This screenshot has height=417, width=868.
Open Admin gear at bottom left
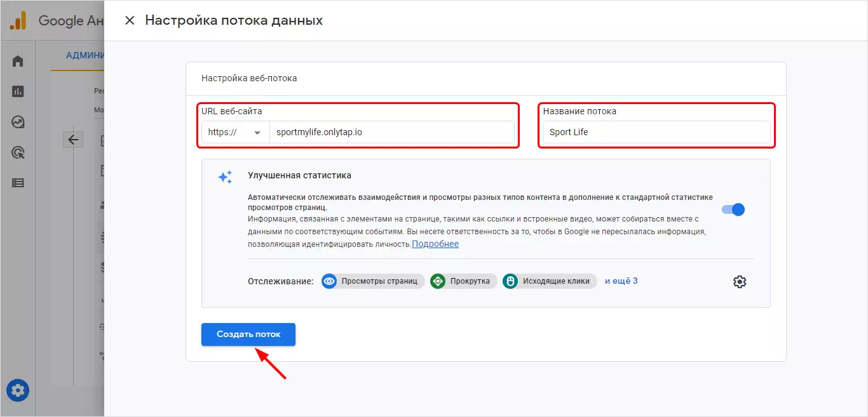point(18,389)
